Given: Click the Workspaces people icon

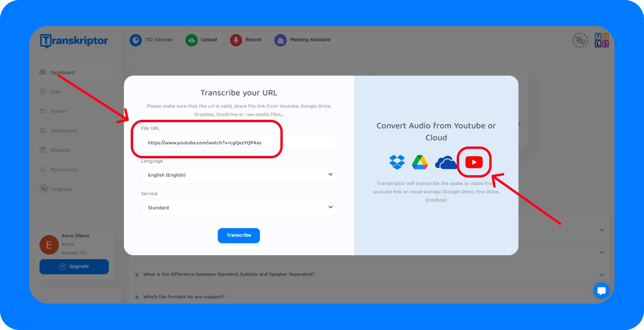Looking at the screenshot, I should coord(43,130).
